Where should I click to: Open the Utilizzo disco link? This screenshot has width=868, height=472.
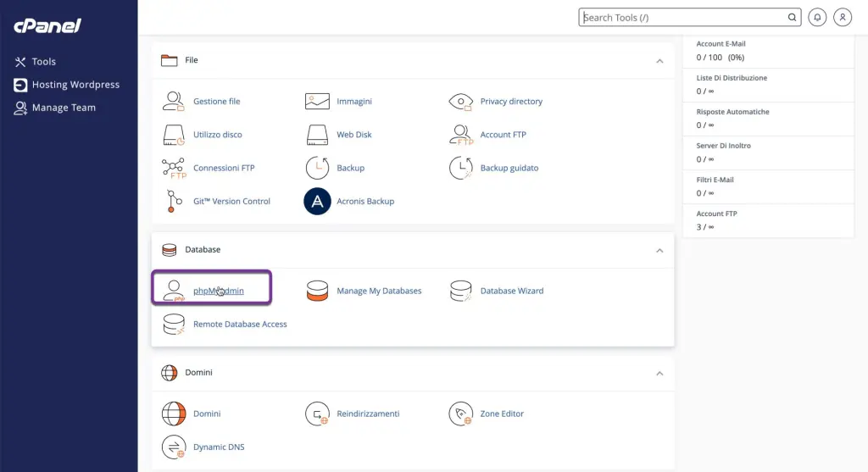(x=218, y=135)
